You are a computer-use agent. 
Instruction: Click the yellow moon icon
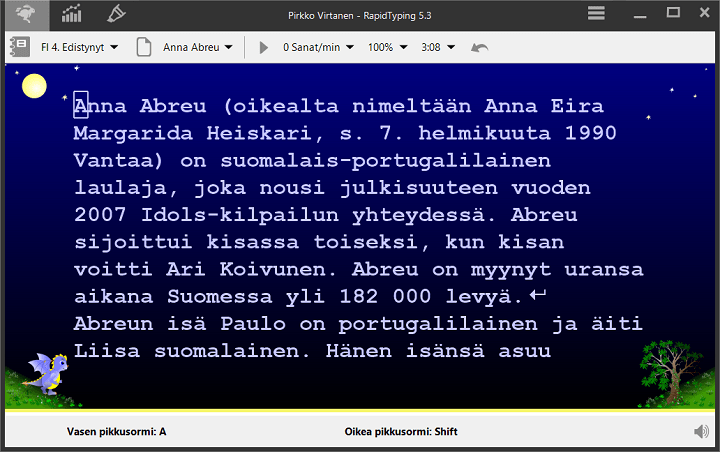(x=35, y=86)
